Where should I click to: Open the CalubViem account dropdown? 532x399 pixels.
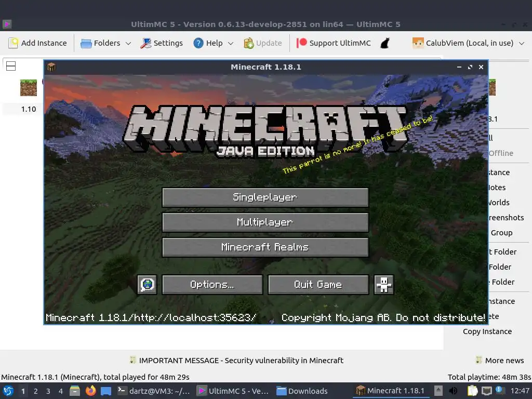pos(468,43)
